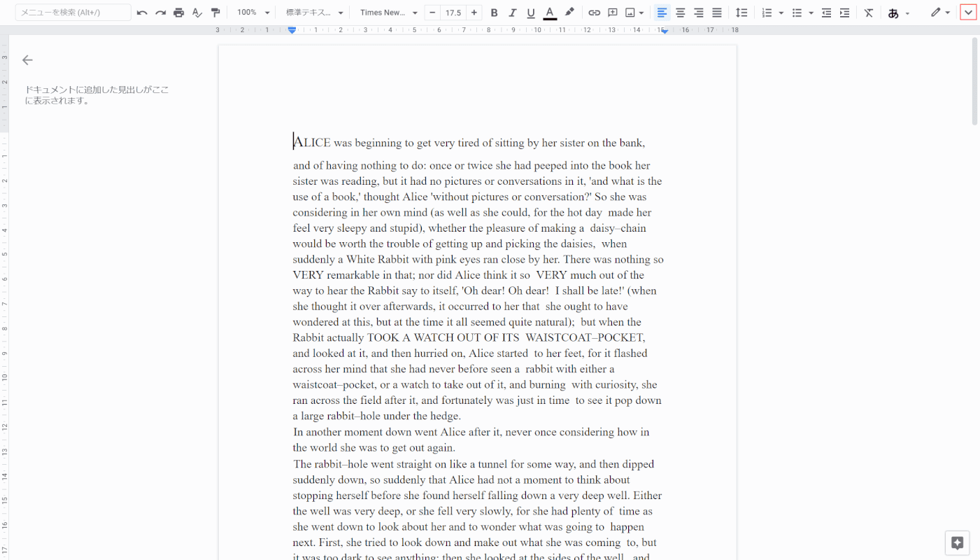Open the highlight color marker
This screenshot has width=980, height=560.
point(569,13)
